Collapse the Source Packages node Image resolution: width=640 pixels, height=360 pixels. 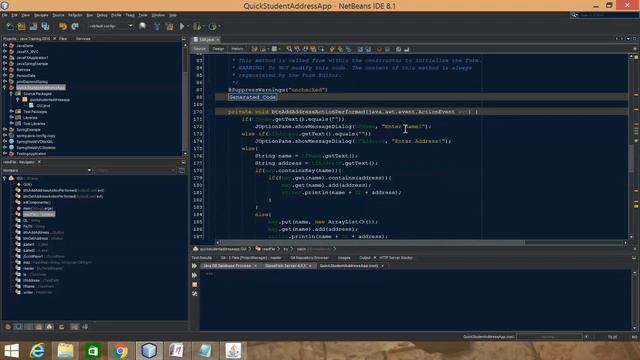click(x=11, y=93)
